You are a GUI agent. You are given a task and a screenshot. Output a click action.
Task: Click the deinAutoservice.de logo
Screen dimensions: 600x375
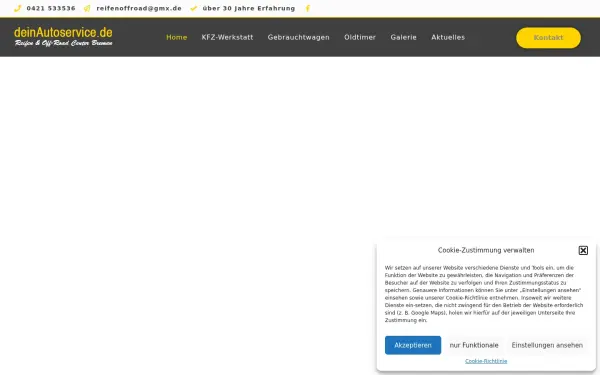click(x=64, y=37)
